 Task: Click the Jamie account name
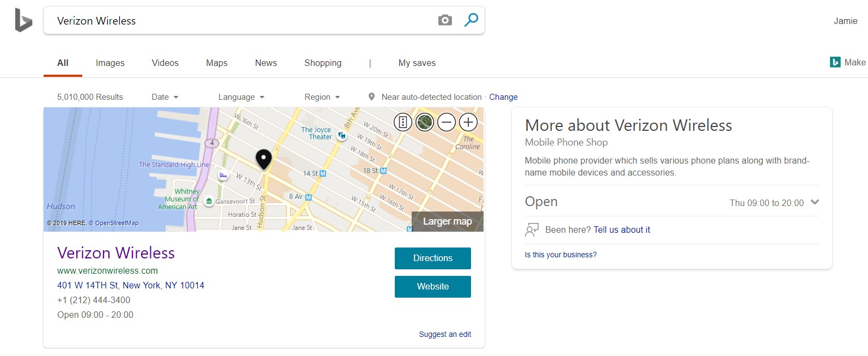846,21
